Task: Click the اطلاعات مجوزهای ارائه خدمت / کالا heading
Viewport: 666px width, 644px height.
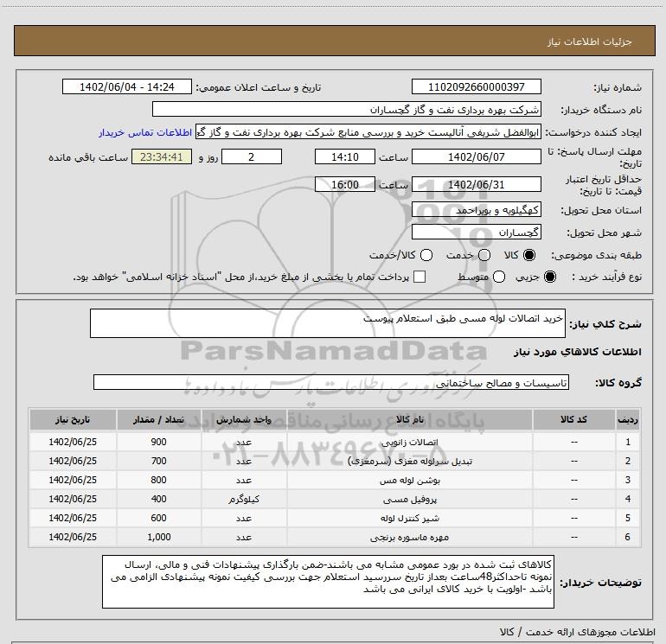Action: [x=577, y=632]
